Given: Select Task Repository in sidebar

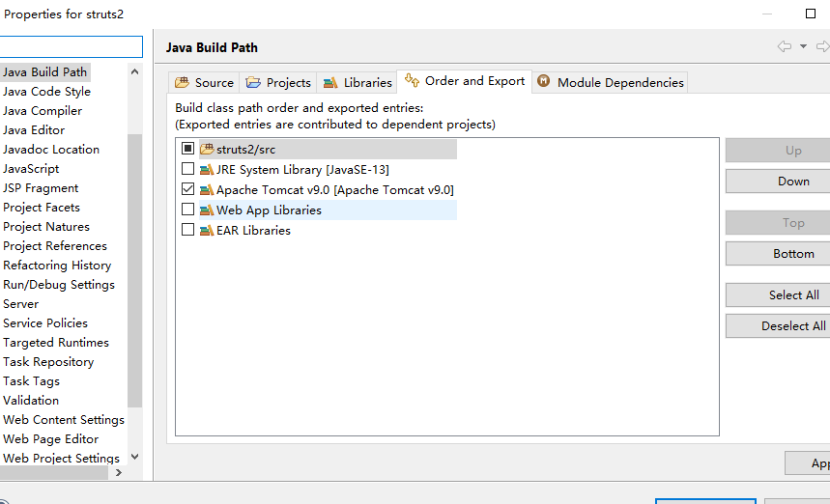Looking at the screenshot, I should 48,362.
